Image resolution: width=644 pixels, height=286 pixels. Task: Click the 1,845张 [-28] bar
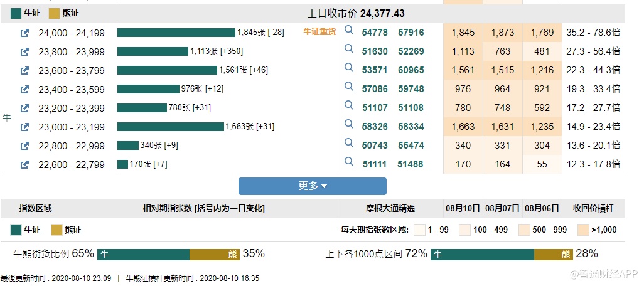[176, 33]
